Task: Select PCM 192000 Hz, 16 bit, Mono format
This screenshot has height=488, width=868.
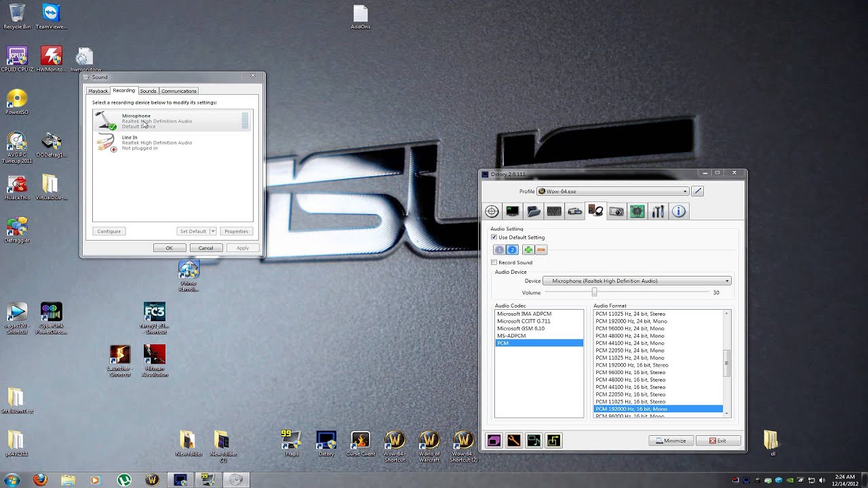Action: click(x=658, y=409)
